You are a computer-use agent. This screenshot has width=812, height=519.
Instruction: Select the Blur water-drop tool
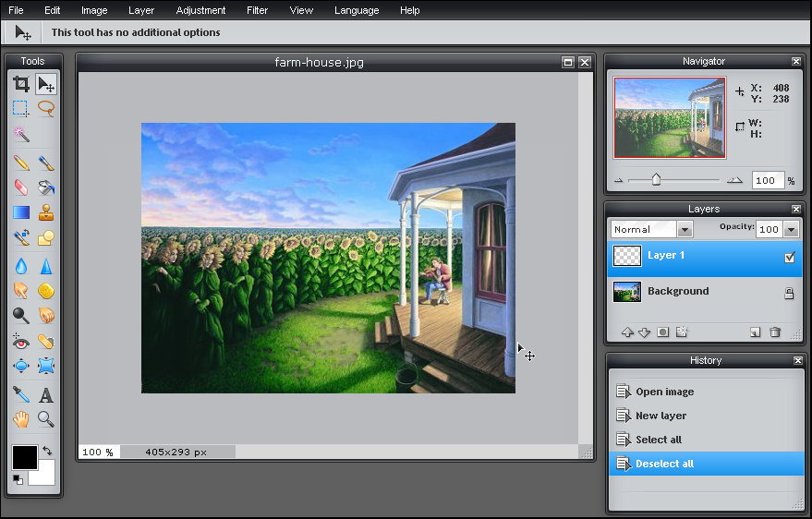(x=21, y=266)
